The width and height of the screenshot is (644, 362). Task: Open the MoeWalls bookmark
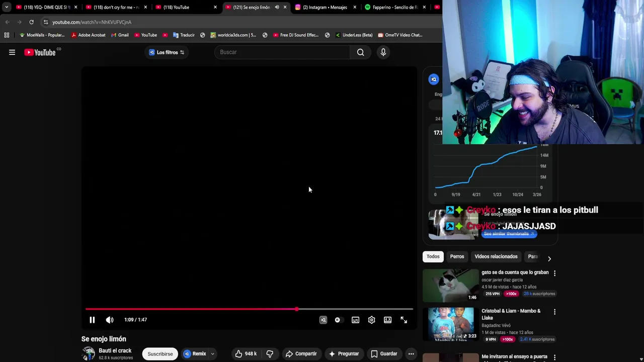(x=42, y=35)
